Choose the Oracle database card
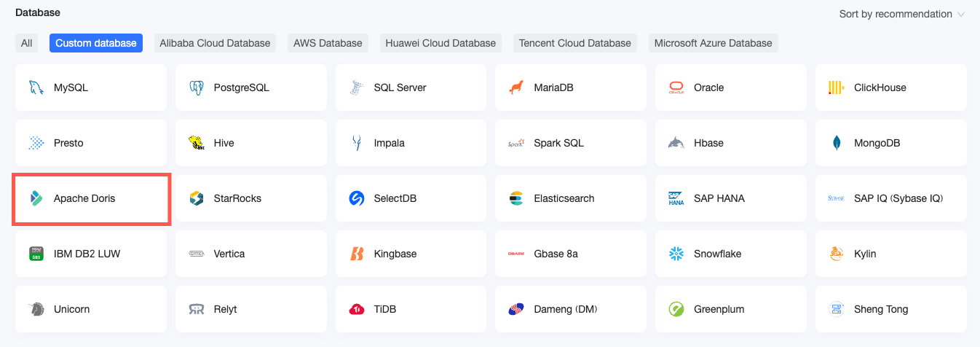980x347 pixels. pyautogui.click(x=731, y=87)
